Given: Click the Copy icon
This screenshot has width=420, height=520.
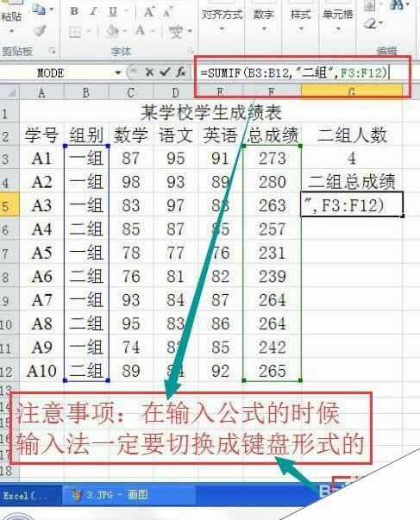Looking at the screenshot, I should pyautogui.click(x=39, y=10).
